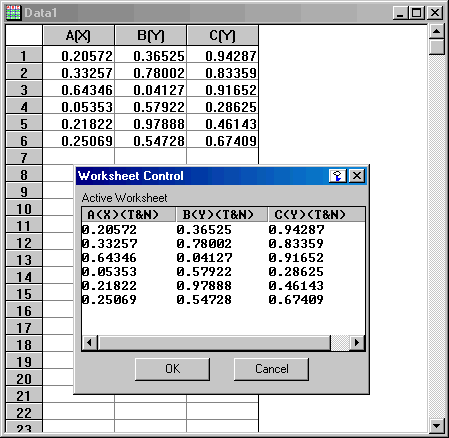
Task: Click the Data1 vertical scroll up arrow
Action: click(436, 32)
